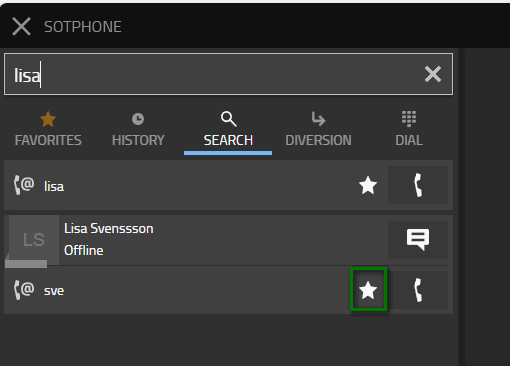Call sve using the phone icon

pos(418,290)
